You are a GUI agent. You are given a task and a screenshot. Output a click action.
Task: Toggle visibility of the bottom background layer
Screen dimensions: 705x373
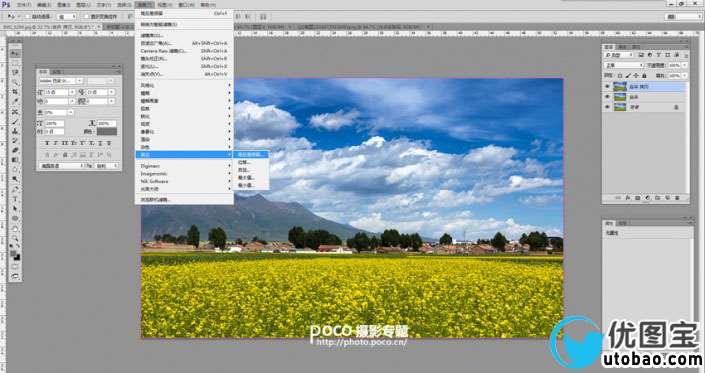point(607,107)
